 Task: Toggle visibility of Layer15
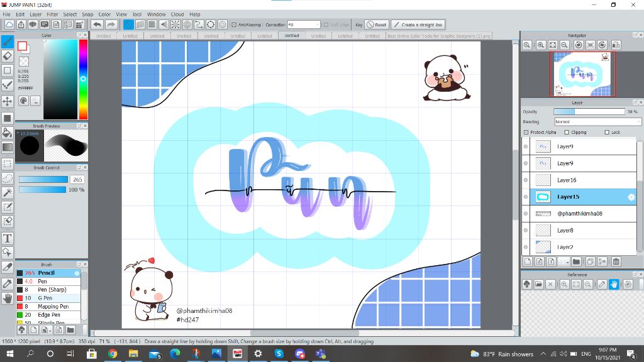[526, 197]
